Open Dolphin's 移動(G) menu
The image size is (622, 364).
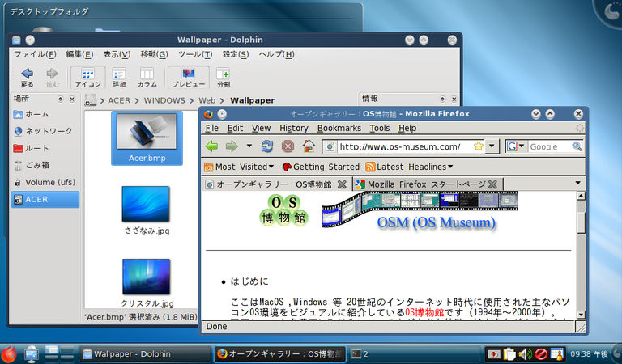point(154,54)
